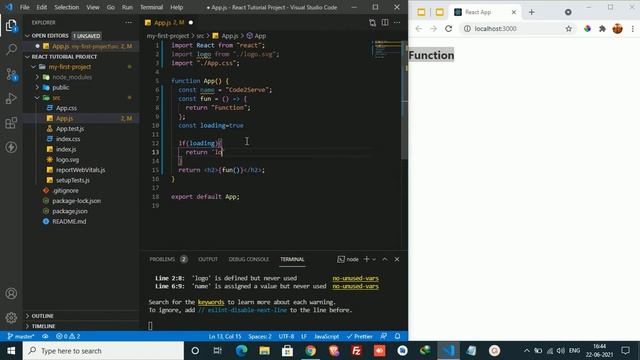
Task: Add a new terminal with plus icon
Action: (366, 259)
